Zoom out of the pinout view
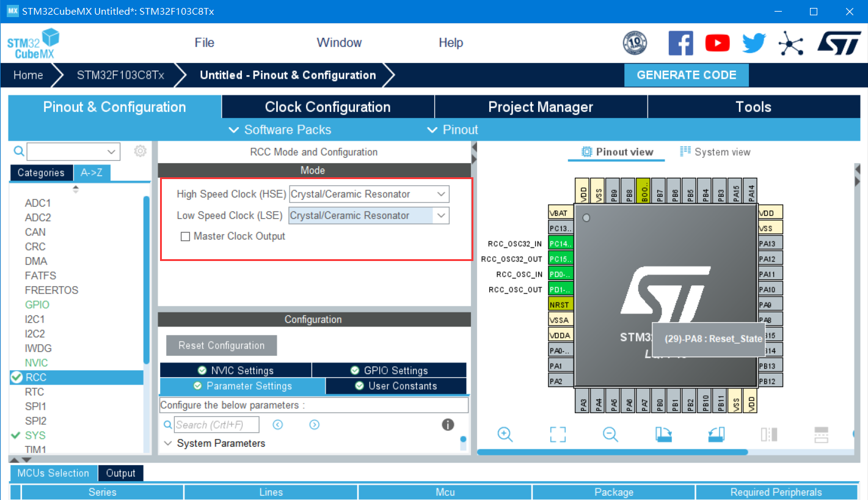Screen dimensions: 868x500 610,435
